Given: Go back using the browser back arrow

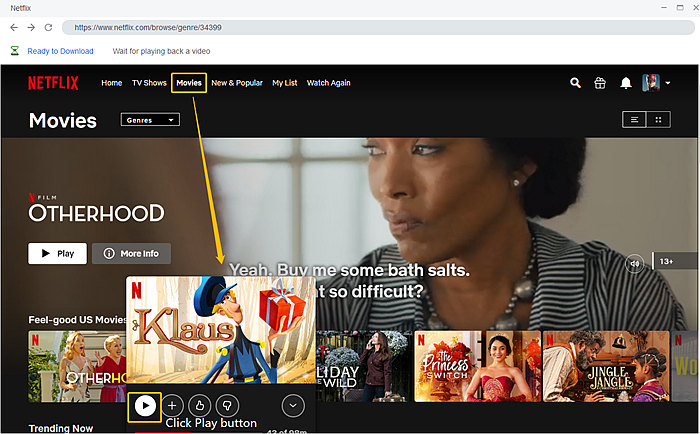Looking at the screenshot, I should [14, 27].
